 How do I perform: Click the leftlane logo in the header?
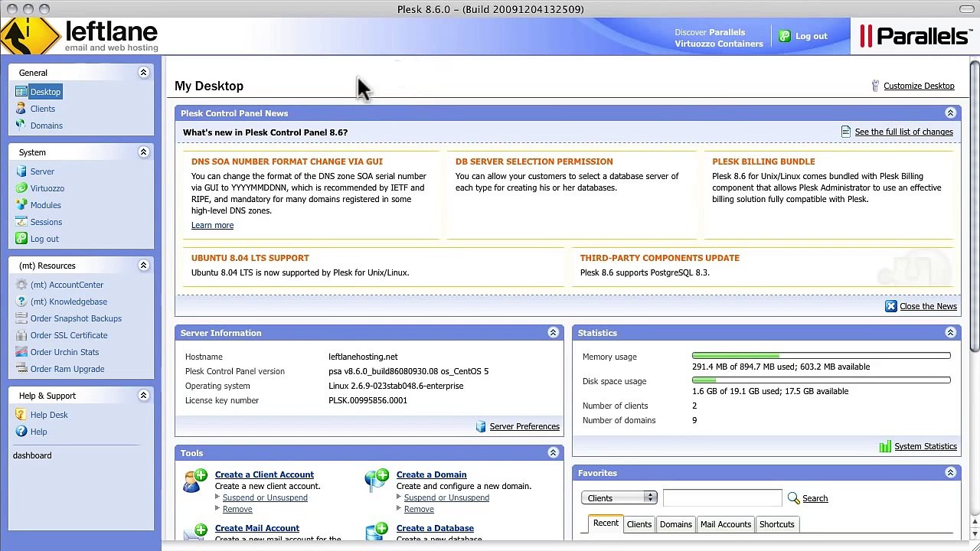pyautogui.click(x=80, y=36)
